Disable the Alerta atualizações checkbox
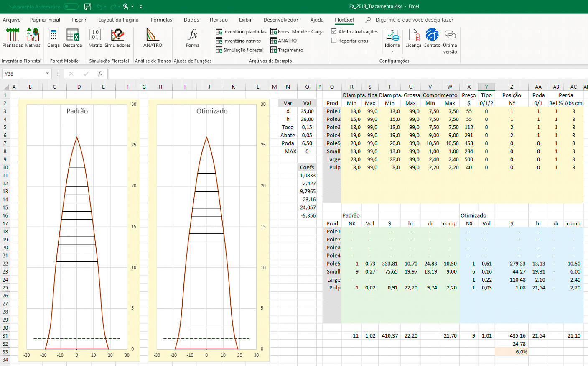Viewport: 588px width, 366px height. point(334,31)
